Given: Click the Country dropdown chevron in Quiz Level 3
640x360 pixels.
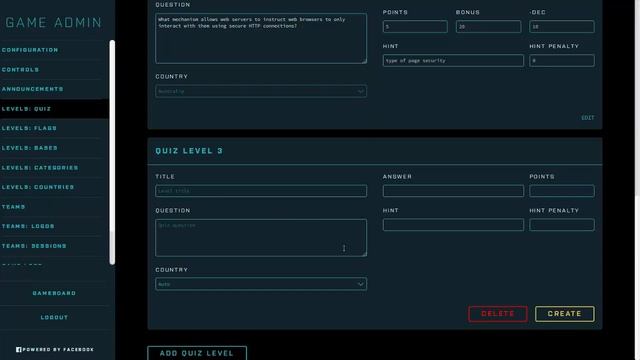Looking at the screenshot, I should [x=360, y=284].
